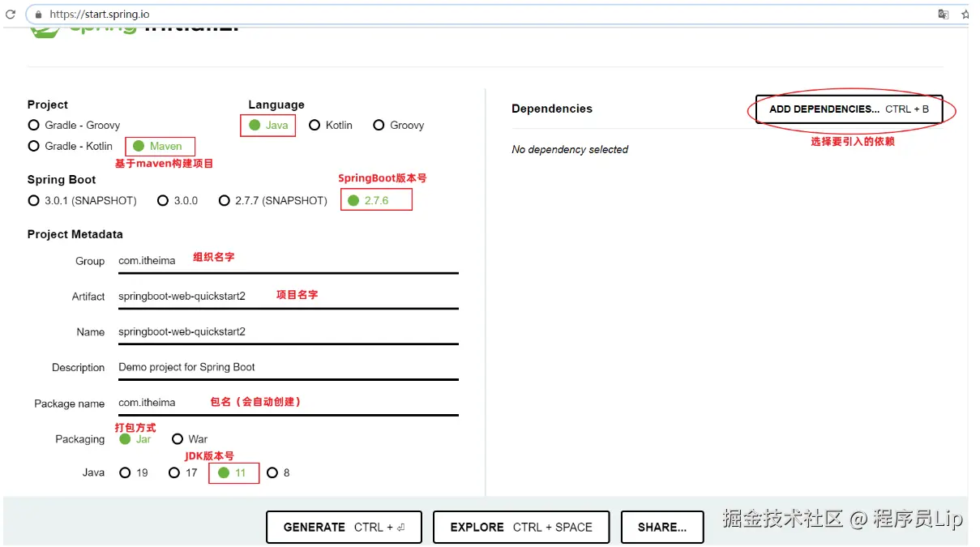Image resolution: width=980 pixels, height=547 pixels.
Task: Select Java version 11
Action: (232, 472)
